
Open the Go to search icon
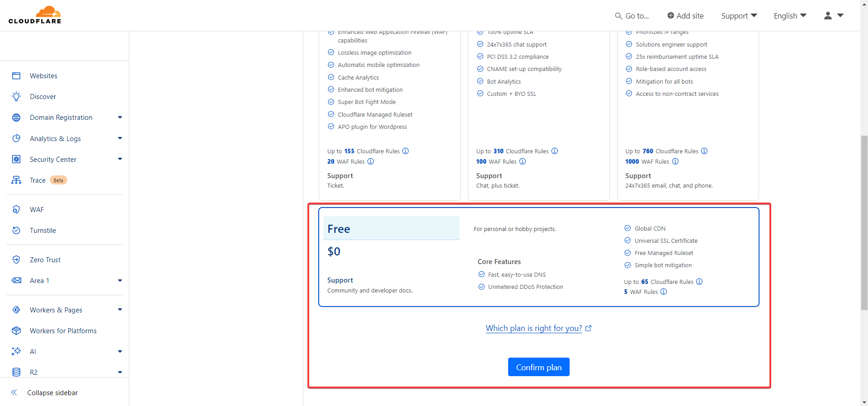618,16
